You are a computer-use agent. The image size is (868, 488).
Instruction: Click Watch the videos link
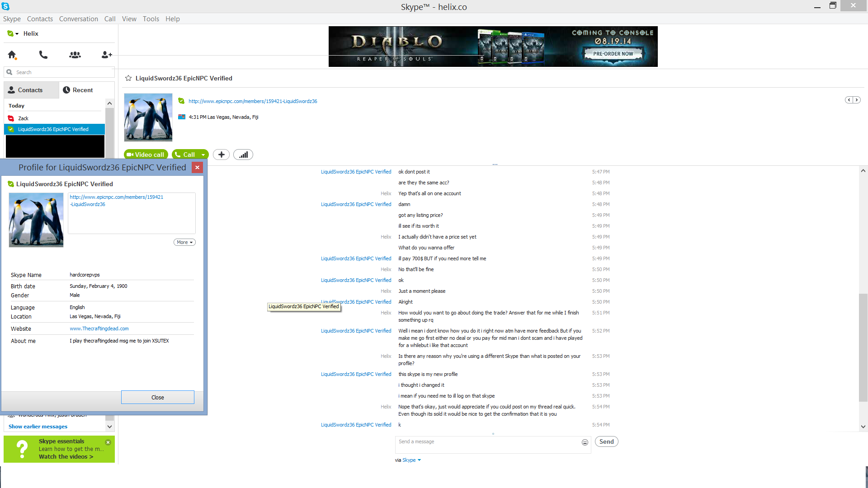click(x=66, y=456)
